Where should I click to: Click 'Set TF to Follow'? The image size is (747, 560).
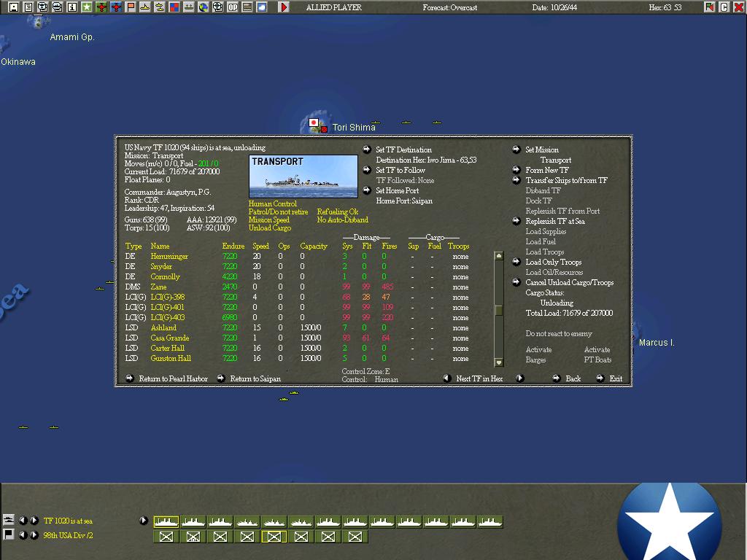(x=400, y=171)
